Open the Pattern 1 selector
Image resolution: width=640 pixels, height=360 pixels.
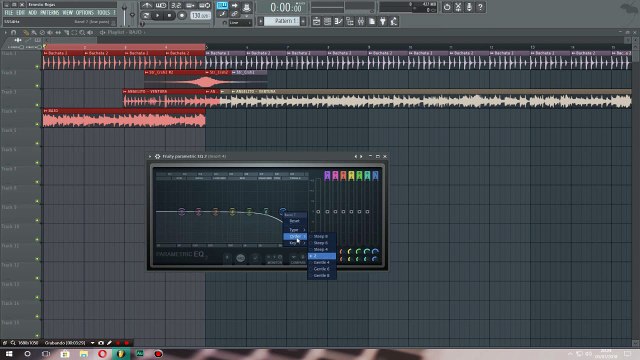pos(282,21)
